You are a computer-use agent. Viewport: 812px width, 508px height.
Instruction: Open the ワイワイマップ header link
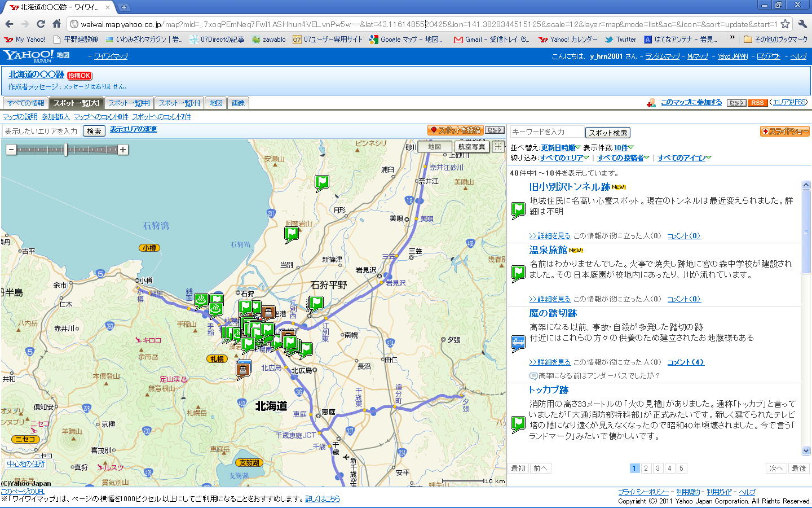[111, 56]
